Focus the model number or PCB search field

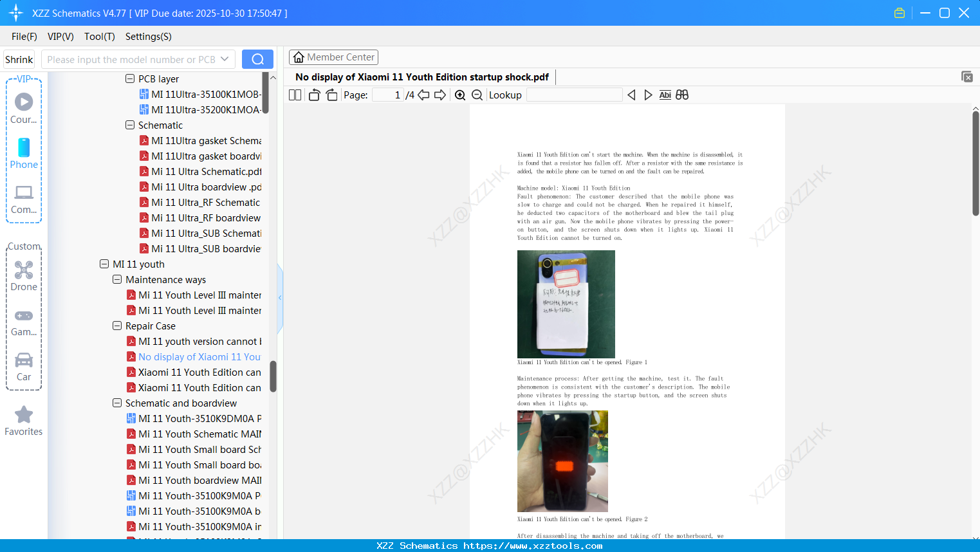(x=131, y=59)
